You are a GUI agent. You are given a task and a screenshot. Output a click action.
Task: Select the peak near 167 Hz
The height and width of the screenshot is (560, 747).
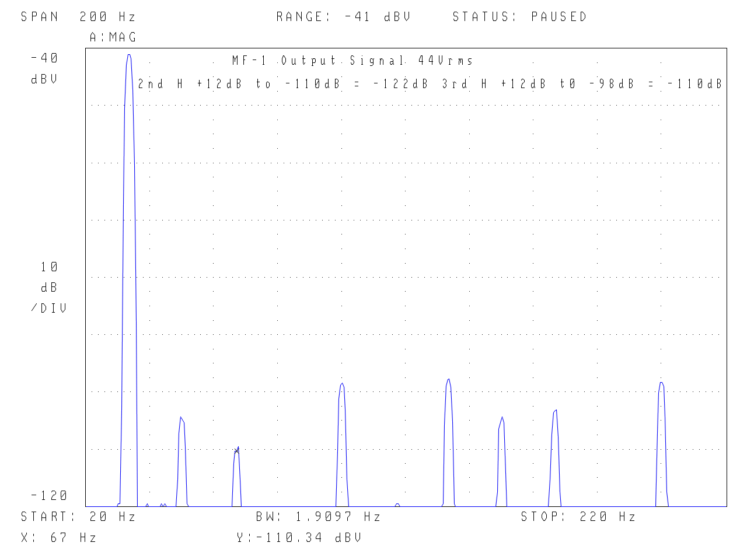pyautogui.click(x=555, y=412)
